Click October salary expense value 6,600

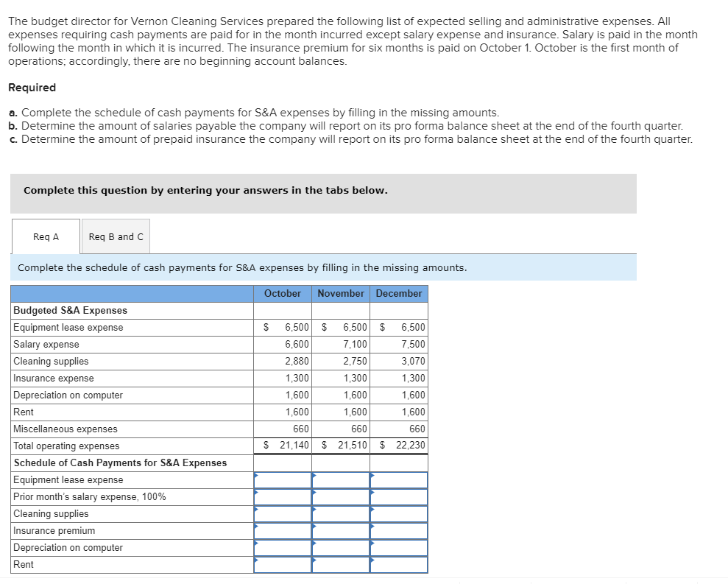click(x=297, y=344)
